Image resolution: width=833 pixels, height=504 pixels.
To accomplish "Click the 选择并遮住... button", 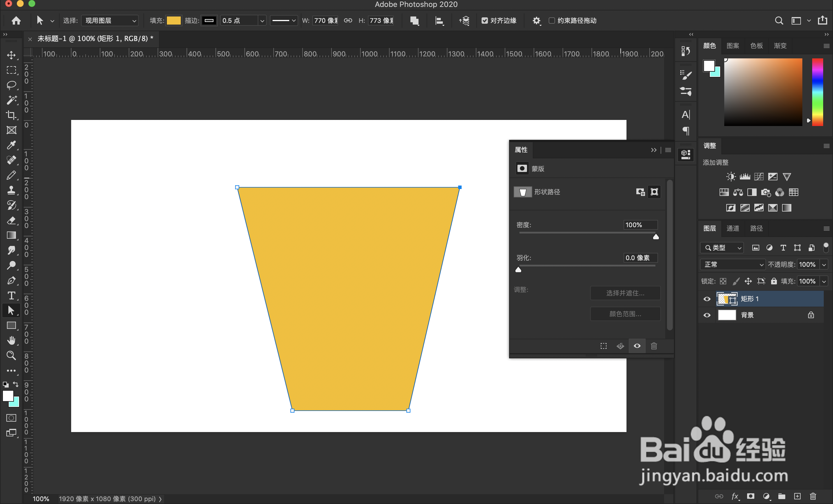I will pos(625,293).
